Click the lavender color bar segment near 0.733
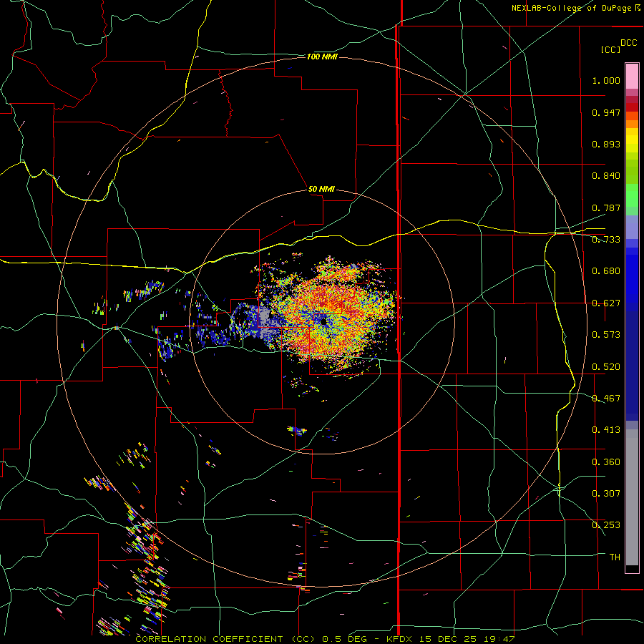 click(x=632, y=227)
